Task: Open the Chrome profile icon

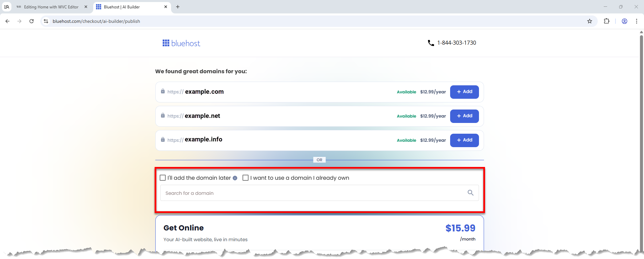Action: pyautogui.click(x=625, y=21)
